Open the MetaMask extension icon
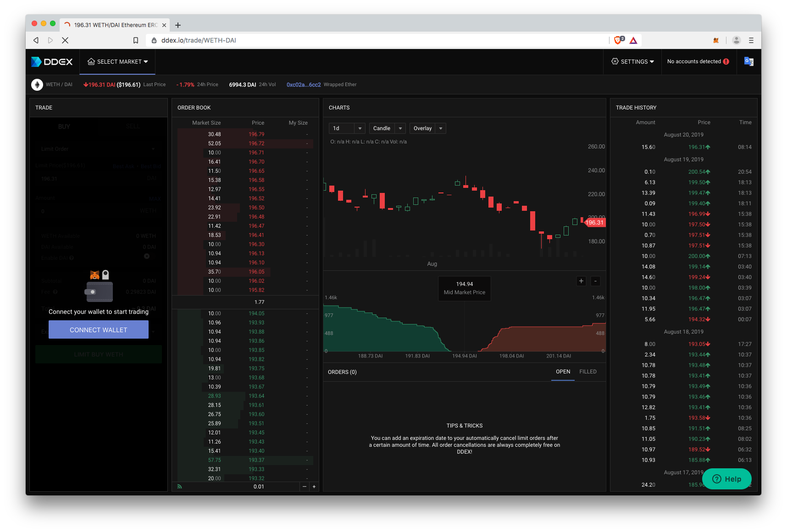Viewport: 787px width, 532px height. click(716, 40)
